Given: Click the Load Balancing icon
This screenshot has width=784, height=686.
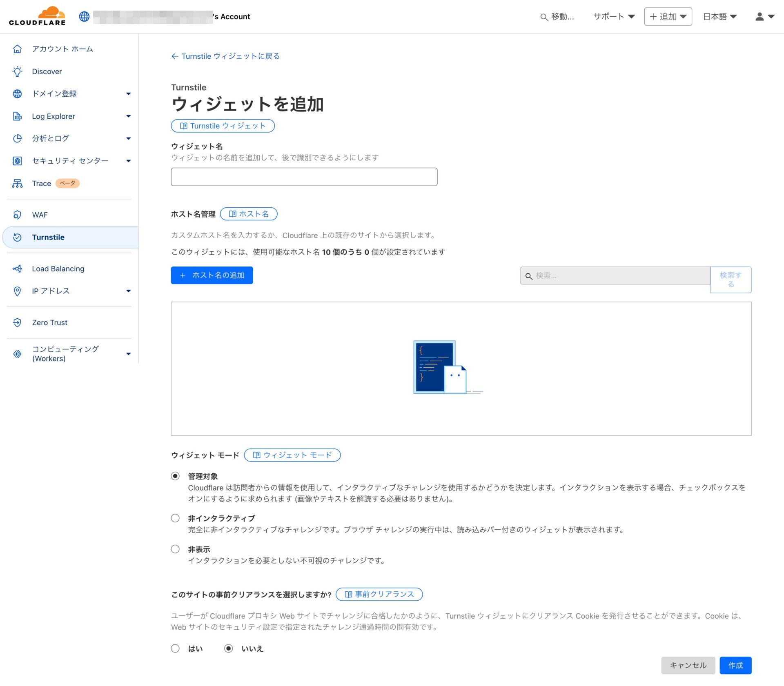Looking at the screenshot, I should pos(17,269).
